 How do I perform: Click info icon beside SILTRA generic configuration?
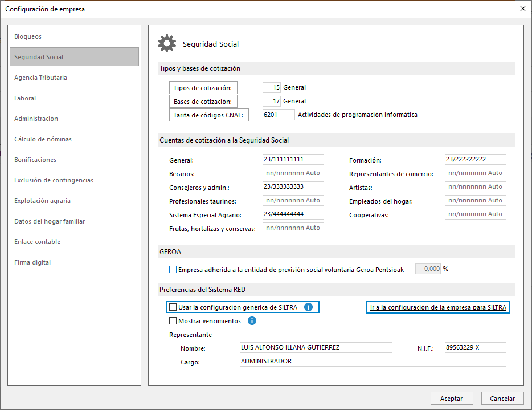click(308, 307)
